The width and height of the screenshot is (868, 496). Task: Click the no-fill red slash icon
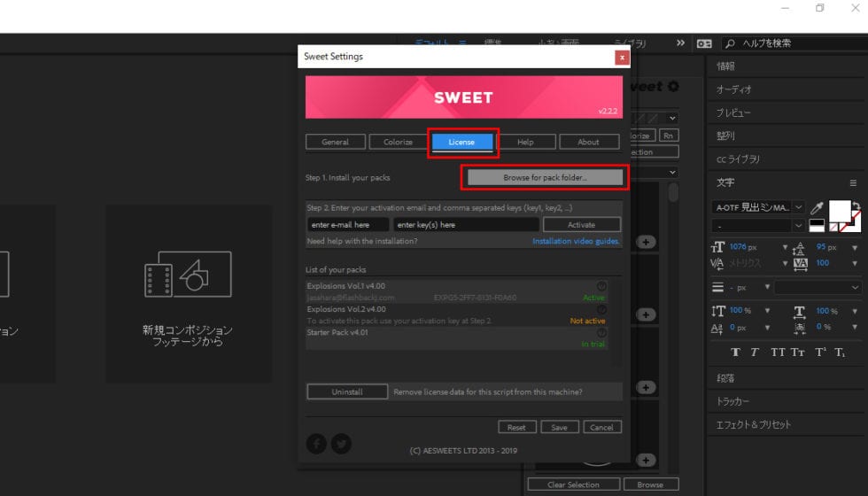point(833,228)
